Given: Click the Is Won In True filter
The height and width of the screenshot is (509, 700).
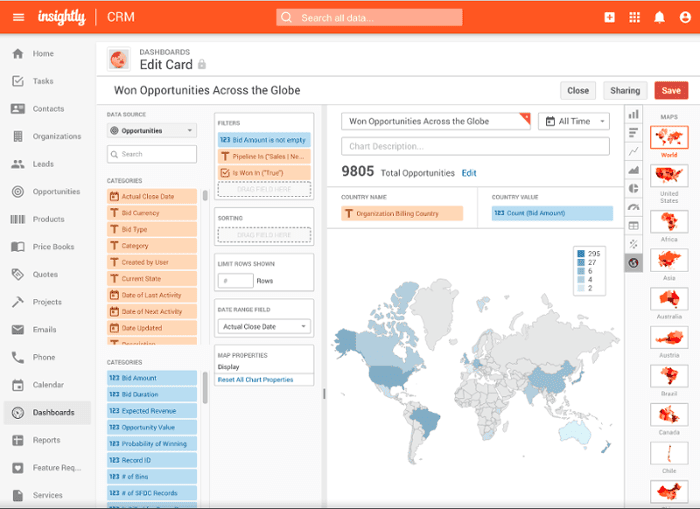Looking at the screenshot, I should pos(264,173).
